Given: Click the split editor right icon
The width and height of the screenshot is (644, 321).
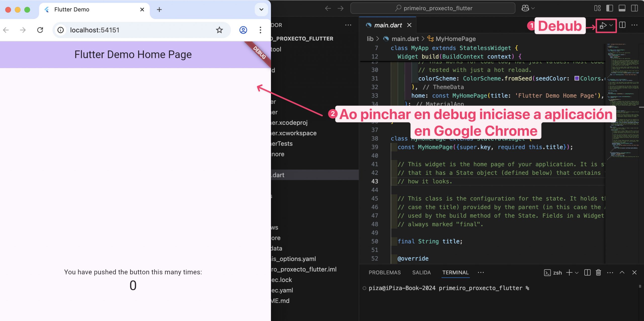Looking at the screenshot, I should coord(622,25).
